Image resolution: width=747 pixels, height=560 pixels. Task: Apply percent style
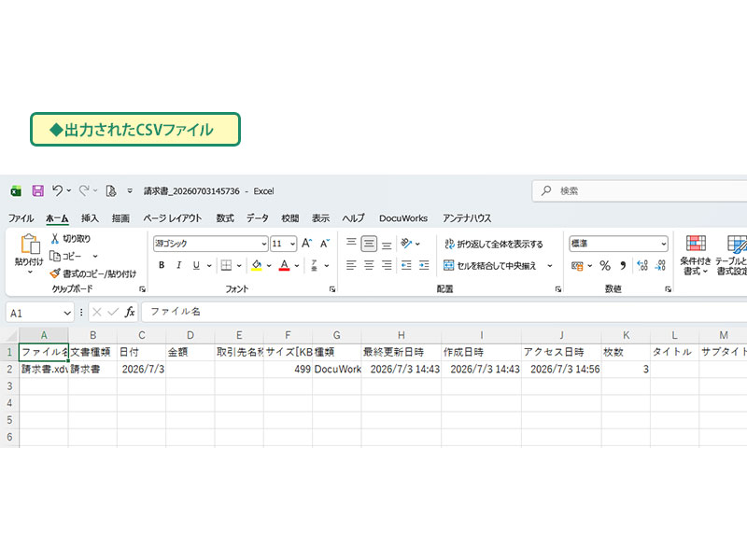(x=605, y=266)
